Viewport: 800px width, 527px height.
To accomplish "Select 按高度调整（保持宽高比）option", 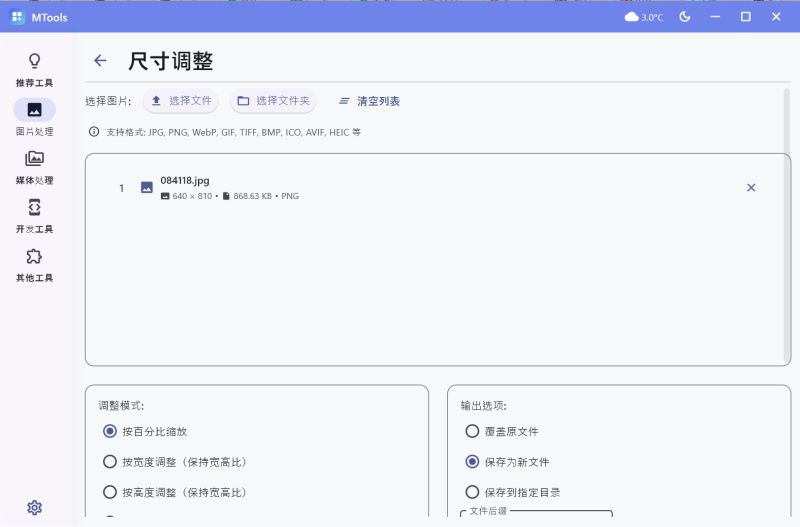I will click(174, 492).
